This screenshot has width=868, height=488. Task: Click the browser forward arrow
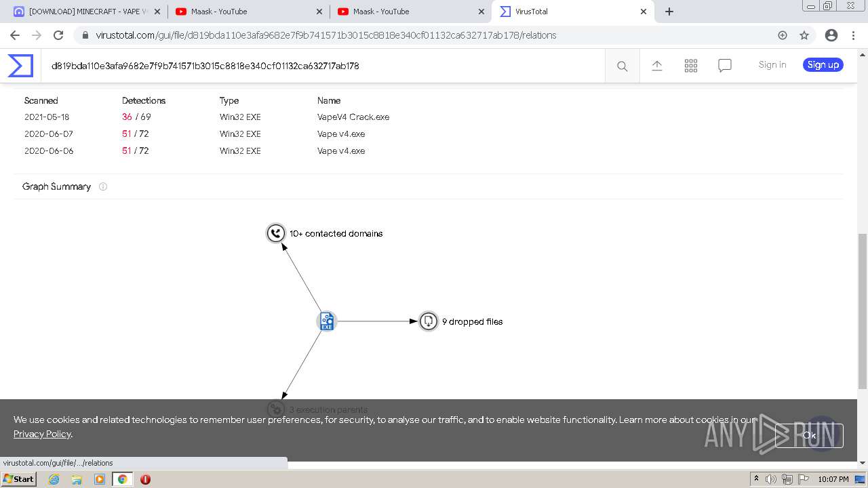pos(37,35)
